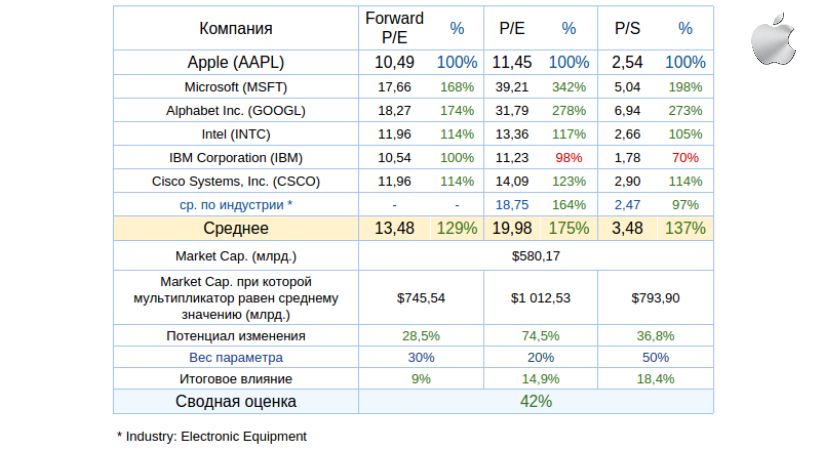
Task: Click the P/E column header
Action: point(512,28)
